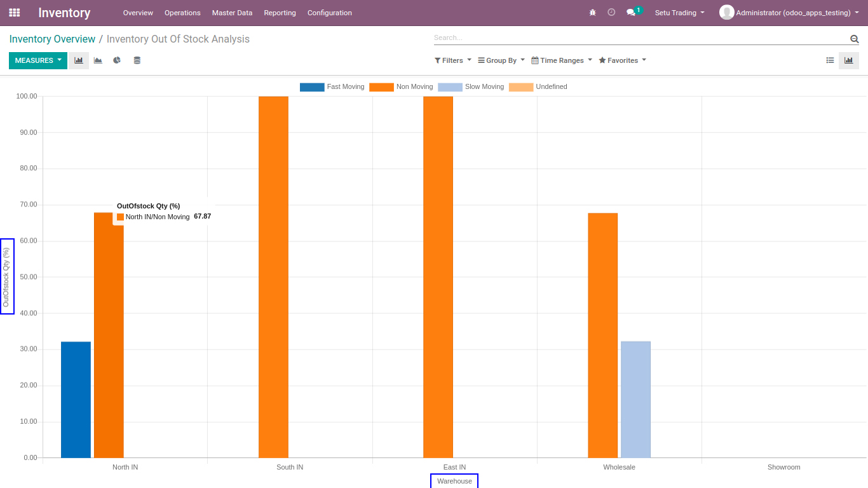Image resolution: width=868 pixels, height=488 pixels.
Task: Open the Administrator user menu
Action: pos(789,13)
